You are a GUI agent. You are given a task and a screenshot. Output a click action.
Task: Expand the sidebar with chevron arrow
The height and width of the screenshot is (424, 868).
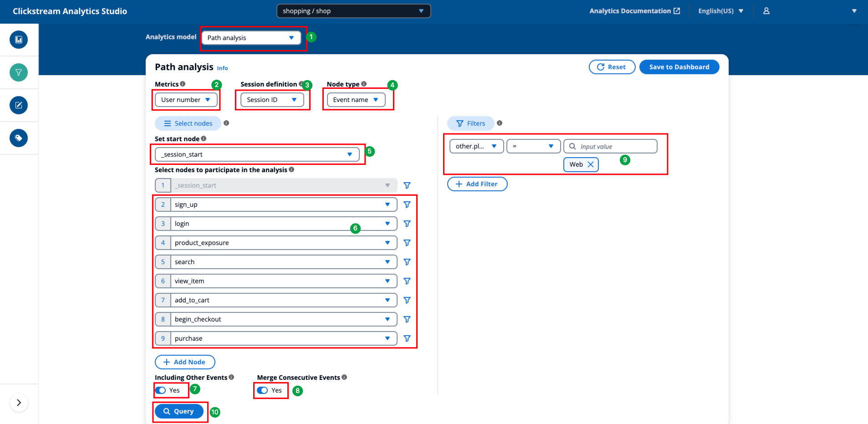pyautogui.click(x=19, y=403)
